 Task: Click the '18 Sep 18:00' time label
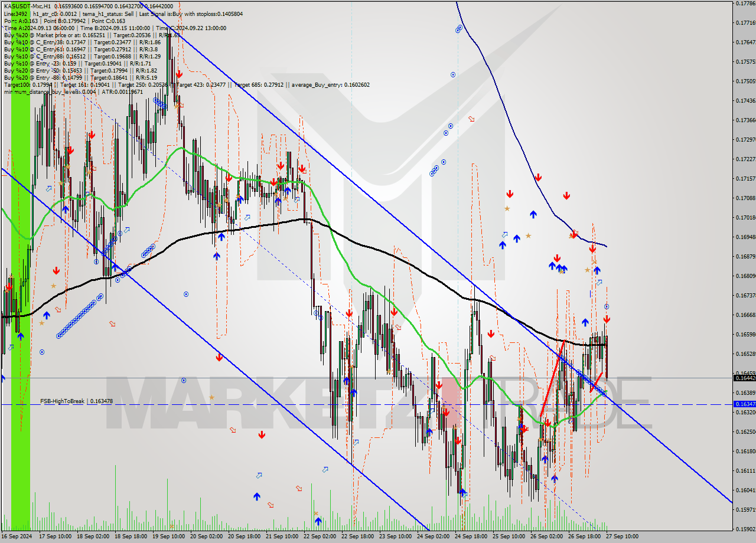point(131,537)
